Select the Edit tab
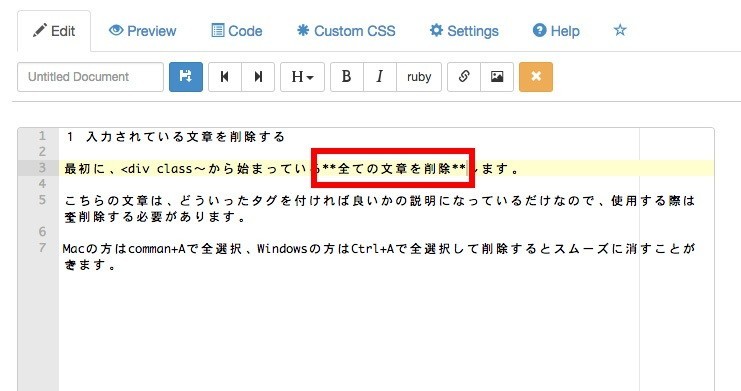The width and height of the screenshot is (741, 391). 54,31
